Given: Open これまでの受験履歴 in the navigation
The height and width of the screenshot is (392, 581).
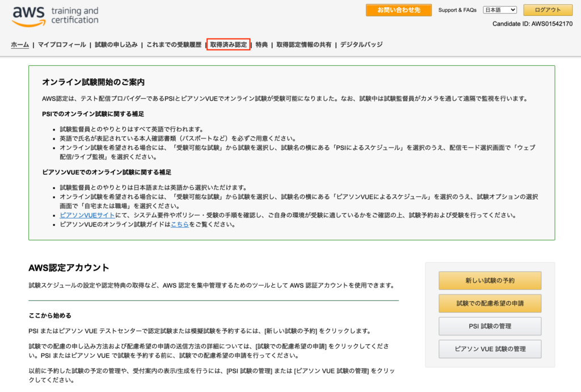Looking at the screenshot, I should tap(174, 45).
